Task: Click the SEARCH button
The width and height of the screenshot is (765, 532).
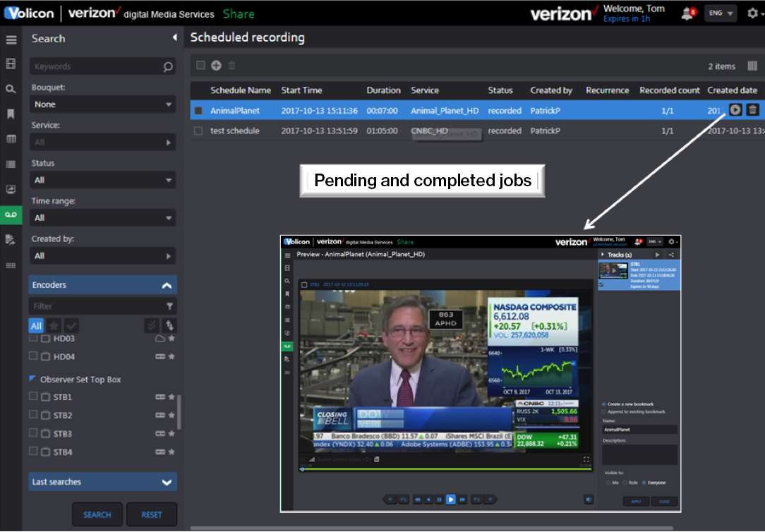Action: pos(97,514)
